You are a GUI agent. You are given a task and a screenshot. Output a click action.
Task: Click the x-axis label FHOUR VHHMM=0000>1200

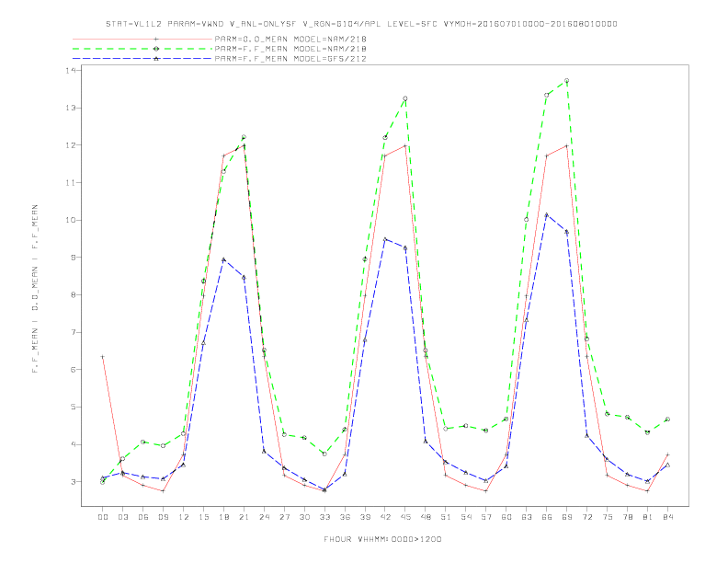pyautogui.click(x=382, y=539)
